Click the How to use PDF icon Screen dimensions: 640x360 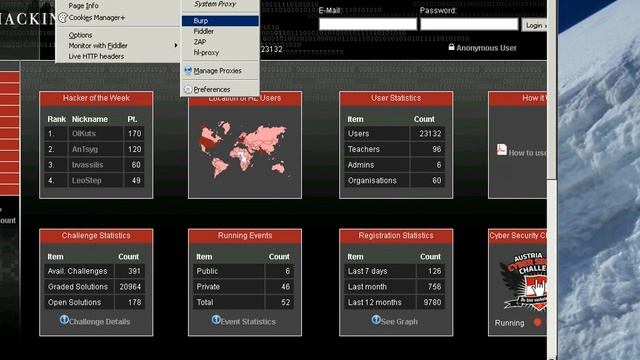(501, 149)
